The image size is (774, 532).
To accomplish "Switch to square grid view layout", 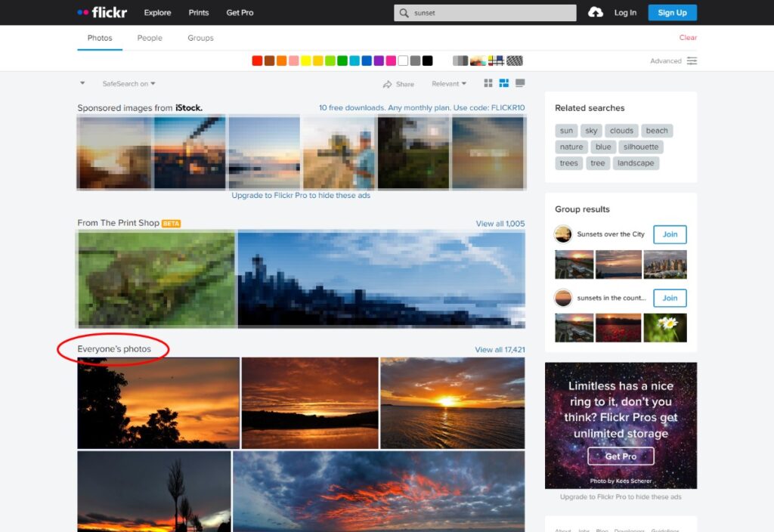I will pyautogui.click(x=488, y=83).
